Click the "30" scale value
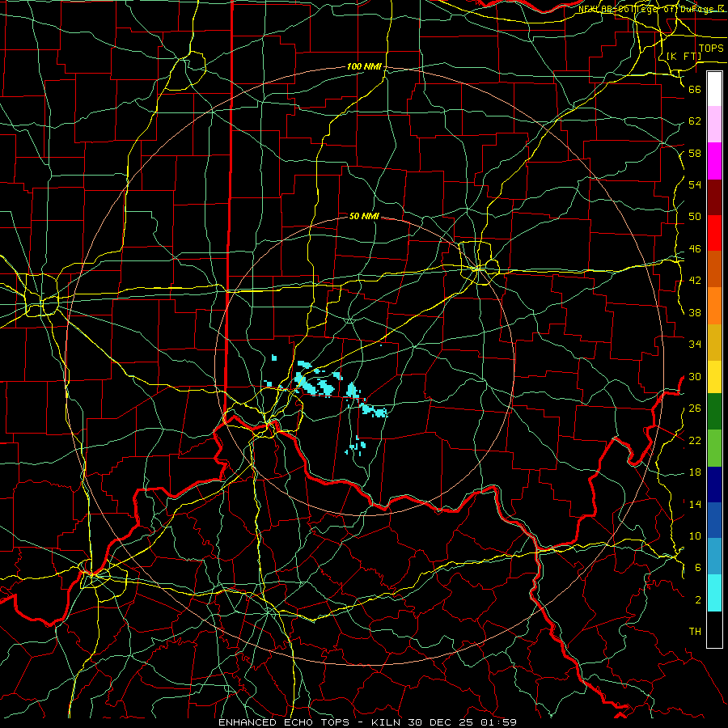The width and height of the screenshot is (728, 728). (x=695, y=376)
